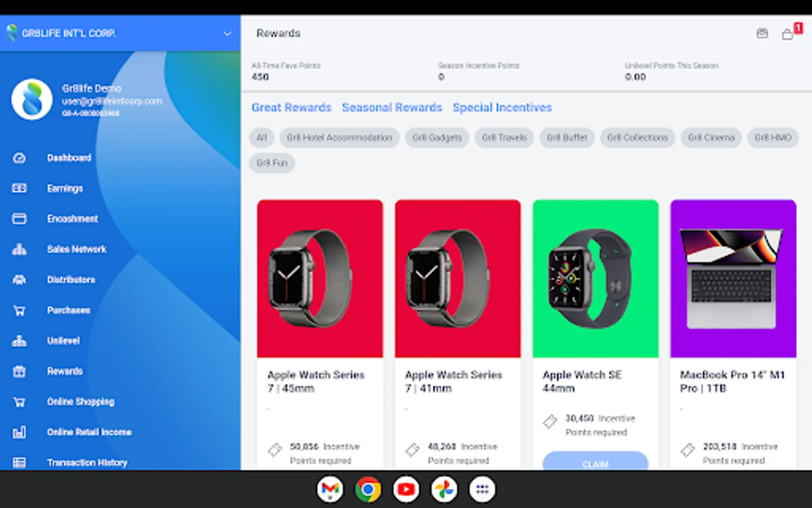Open Apple Watch Series 7 45mm image
Image resolution: width=812 pixels, height=508 pixels.
[320, 278]
